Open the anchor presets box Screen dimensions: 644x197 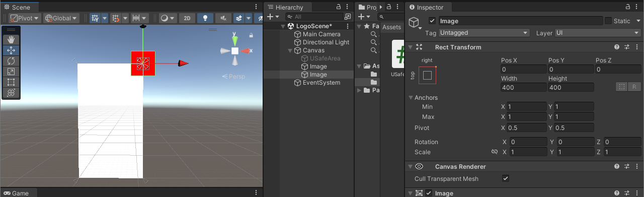tap(427, 75)
